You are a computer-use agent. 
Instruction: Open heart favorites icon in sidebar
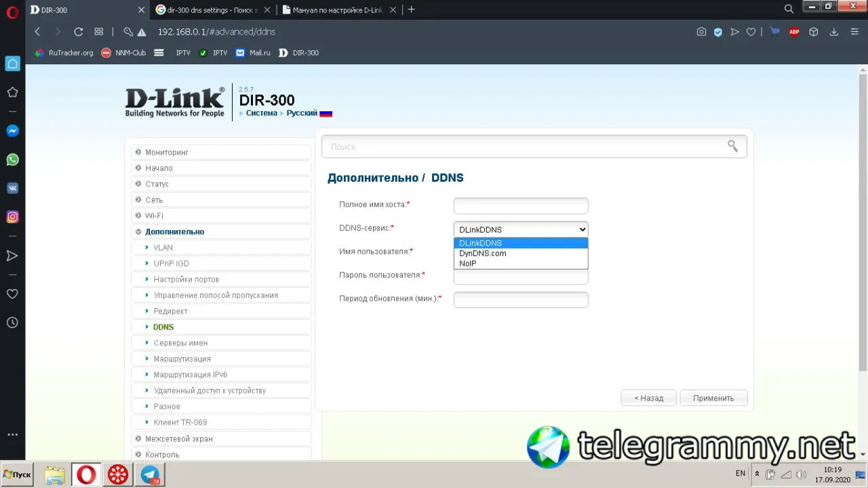pos(12,294)
